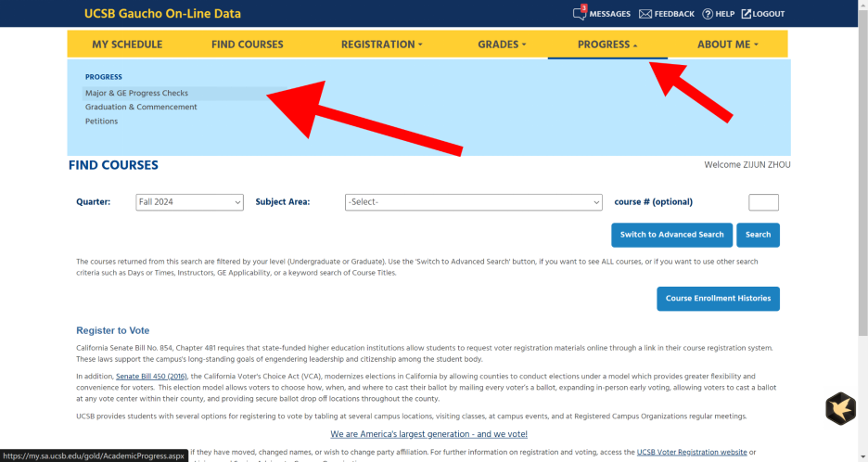Viewport: 868px width, 462px height.
Task: Click the Search button
Action: pos(758,235)
